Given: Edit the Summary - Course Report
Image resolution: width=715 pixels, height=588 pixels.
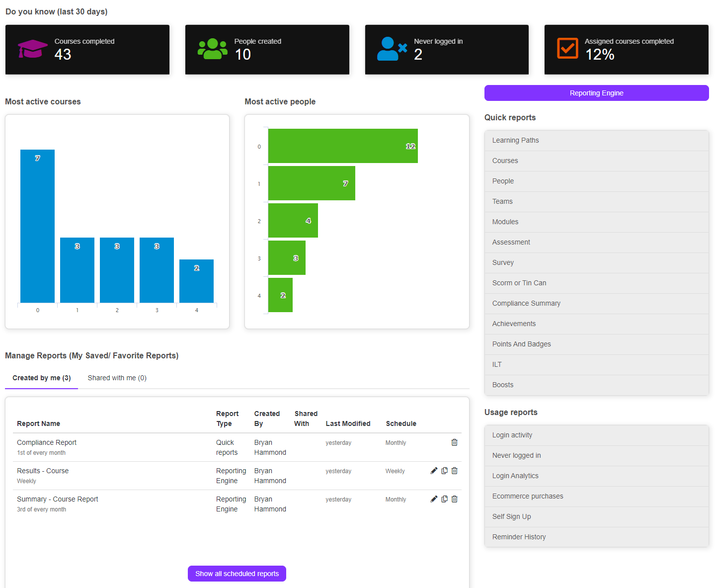Looking at the screenshot, I should [434, 499].
